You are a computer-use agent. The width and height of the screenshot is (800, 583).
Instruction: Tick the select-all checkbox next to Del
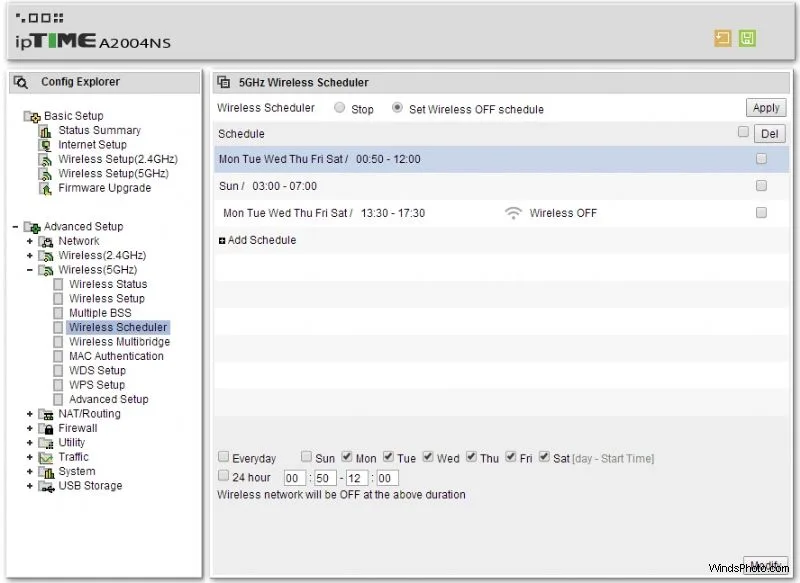point(743,132)
